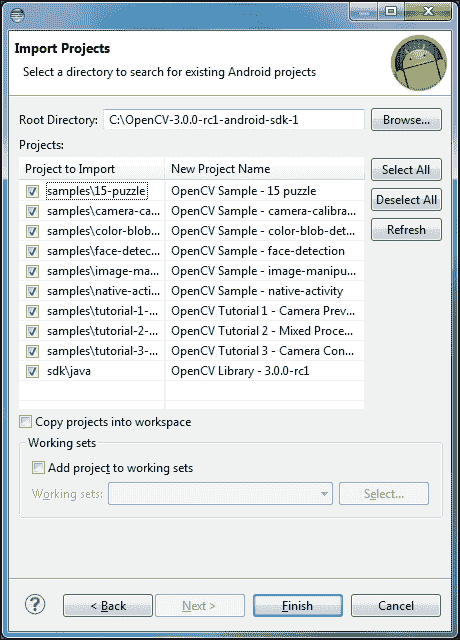Toggle the samples\color-blob... checkbox
This screenshot has width=460, height=640.
click(x=32, y=231)
